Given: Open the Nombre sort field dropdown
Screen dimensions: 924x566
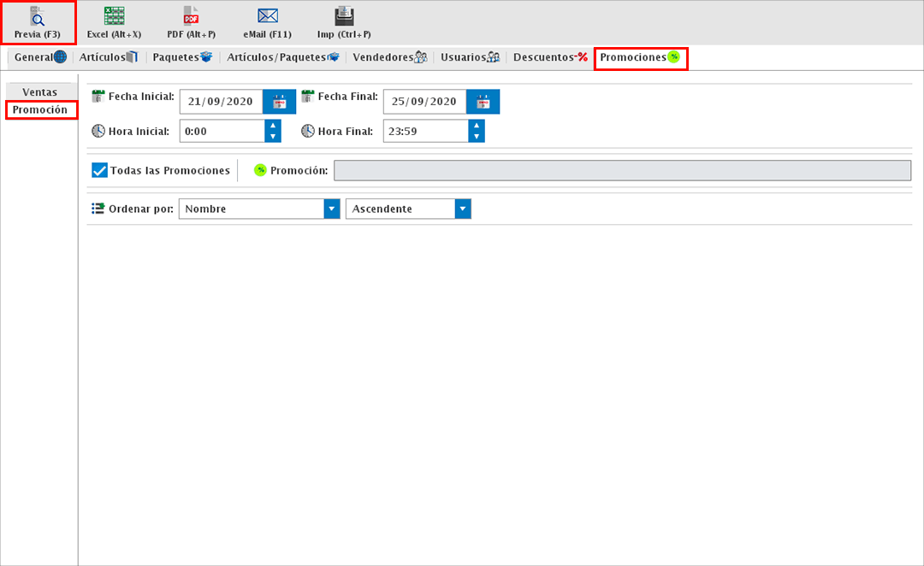Looking at the screenshot, I should click(331, 209).
